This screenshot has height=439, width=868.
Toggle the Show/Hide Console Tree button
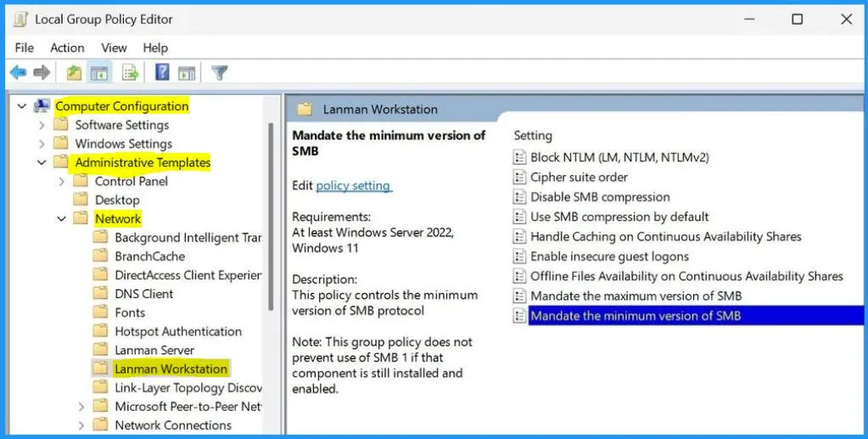click(99, 73)
